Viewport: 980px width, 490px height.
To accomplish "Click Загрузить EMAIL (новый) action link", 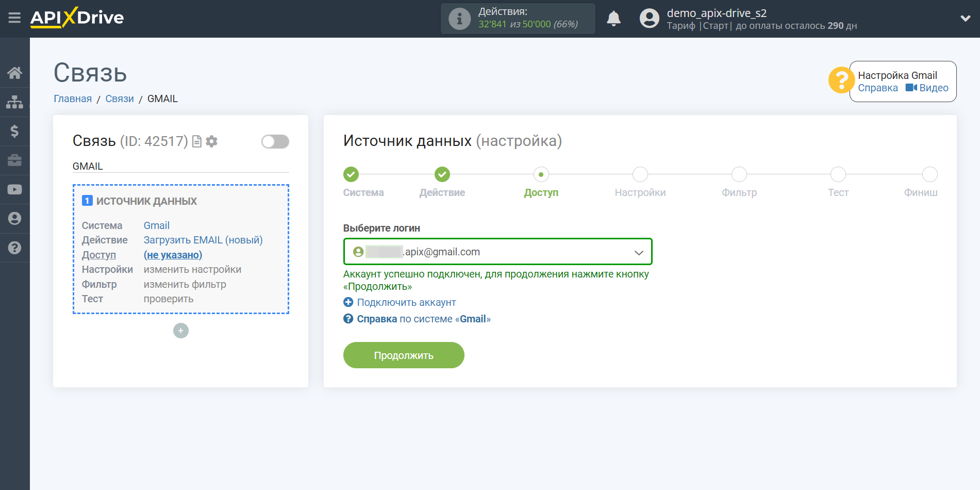I will tap(203, 240).
